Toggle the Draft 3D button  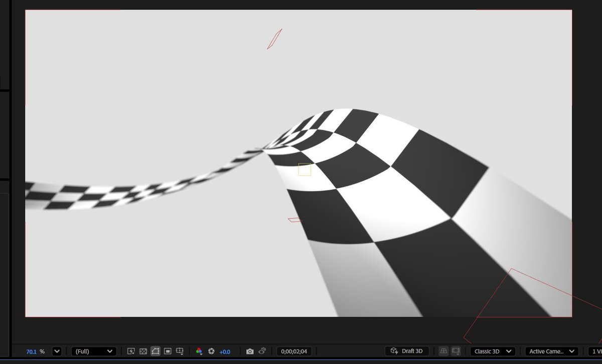coord(407,351)
